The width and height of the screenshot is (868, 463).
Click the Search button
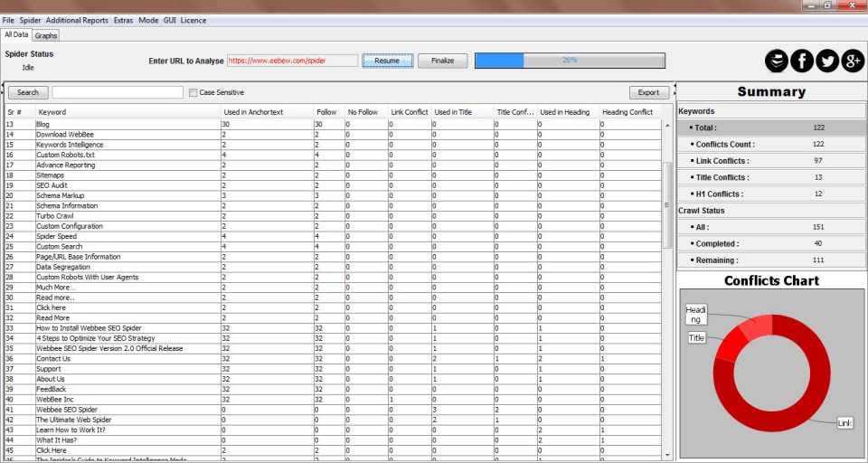pyautogui.click(x=28, y=92)
